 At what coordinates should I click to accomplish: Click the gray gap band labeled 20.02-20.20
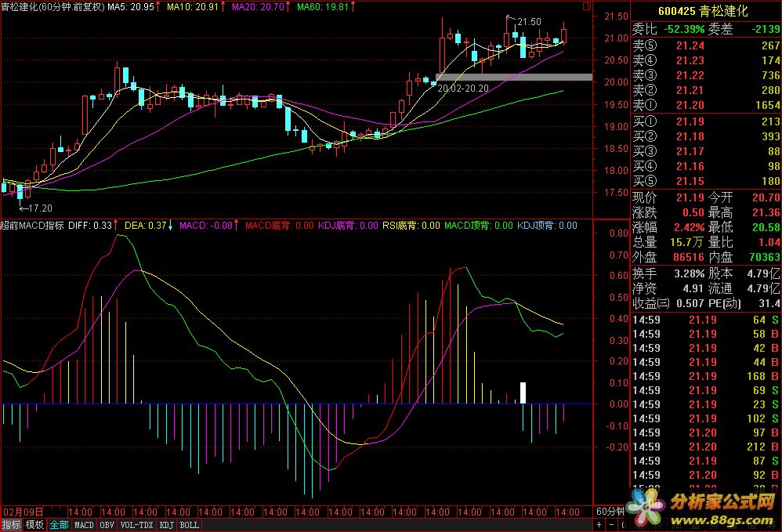pos(514,77)
